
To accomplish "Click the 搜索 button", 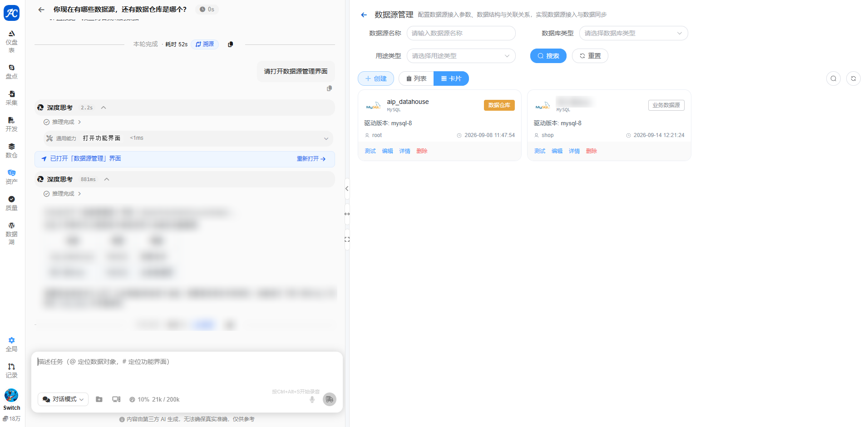I will 548,56.
